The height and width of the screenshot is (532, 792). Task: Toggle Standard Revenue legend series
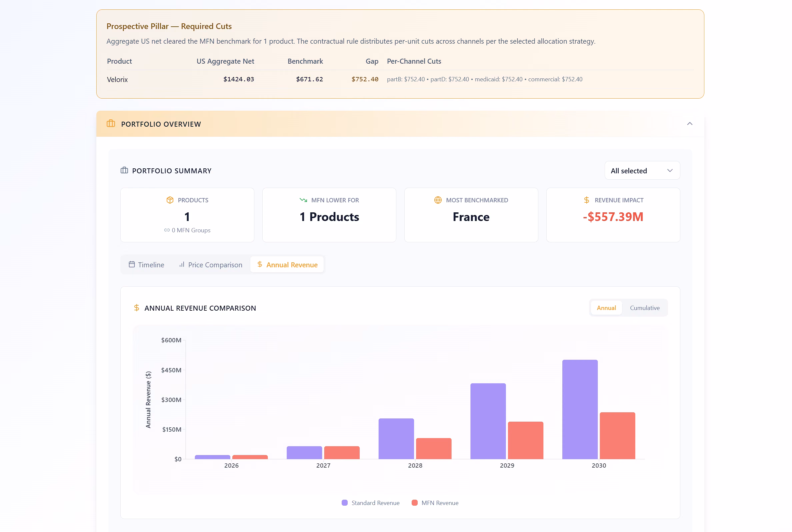pyautogui.click(x=370, y=503)
